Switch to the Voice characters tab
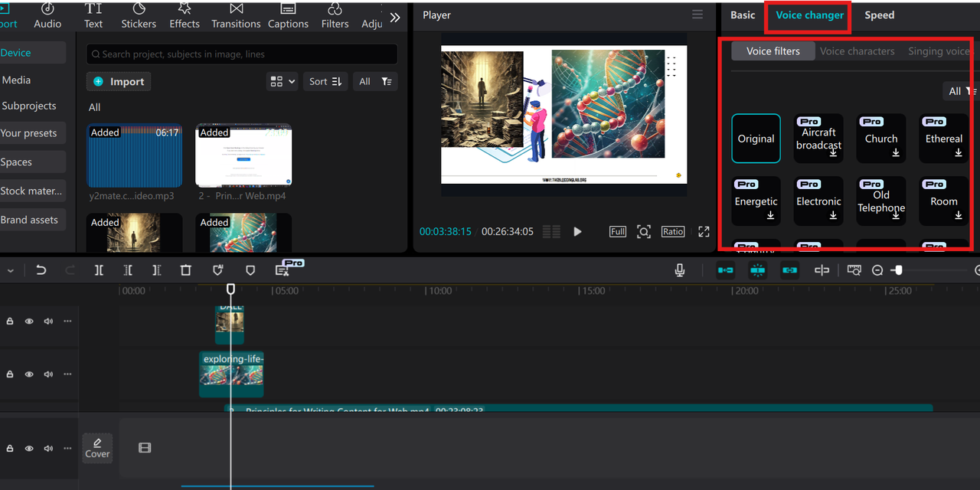The image size is (980, 490). tap(857, 51)
